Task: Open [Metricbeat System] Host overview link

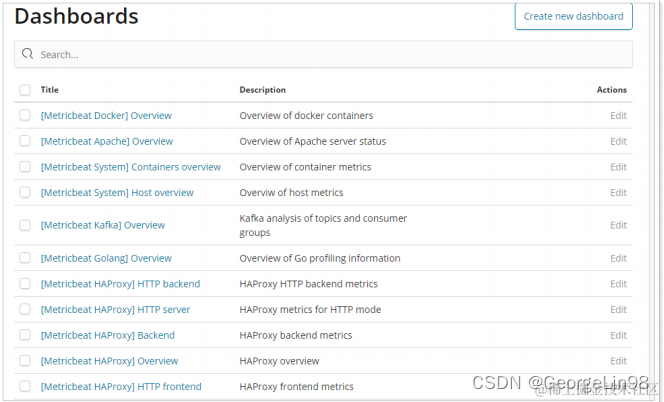Action: tap(117, 193)
